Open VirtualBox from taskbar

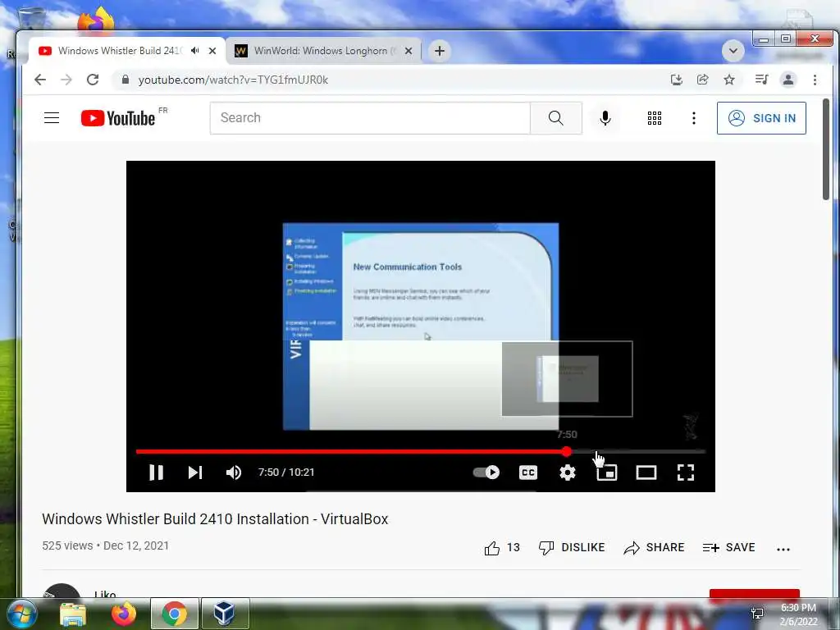coord(225,614)
